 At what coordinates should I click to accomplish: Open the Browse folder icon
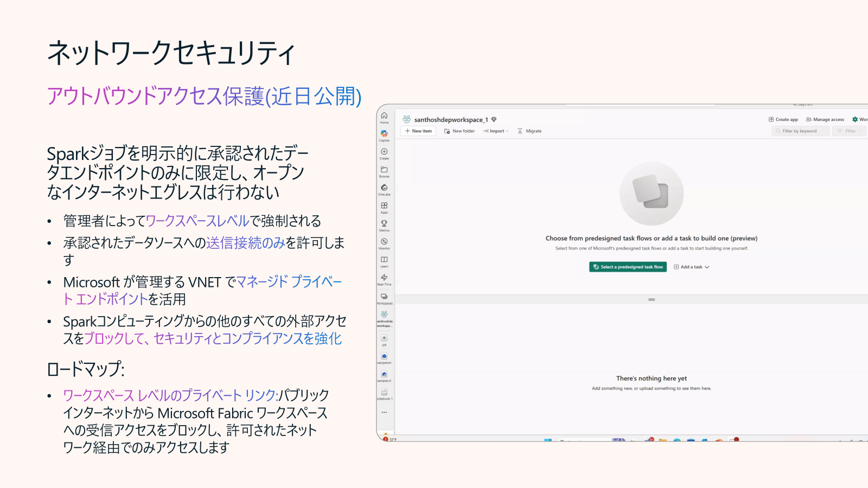click(384, 171)
